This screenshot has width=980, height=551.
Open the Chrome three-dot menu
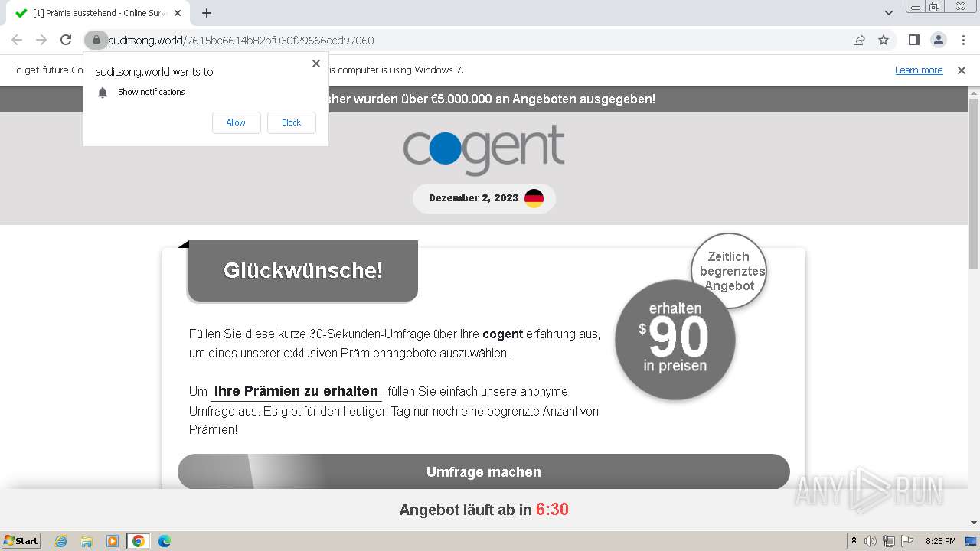point(962,40)
